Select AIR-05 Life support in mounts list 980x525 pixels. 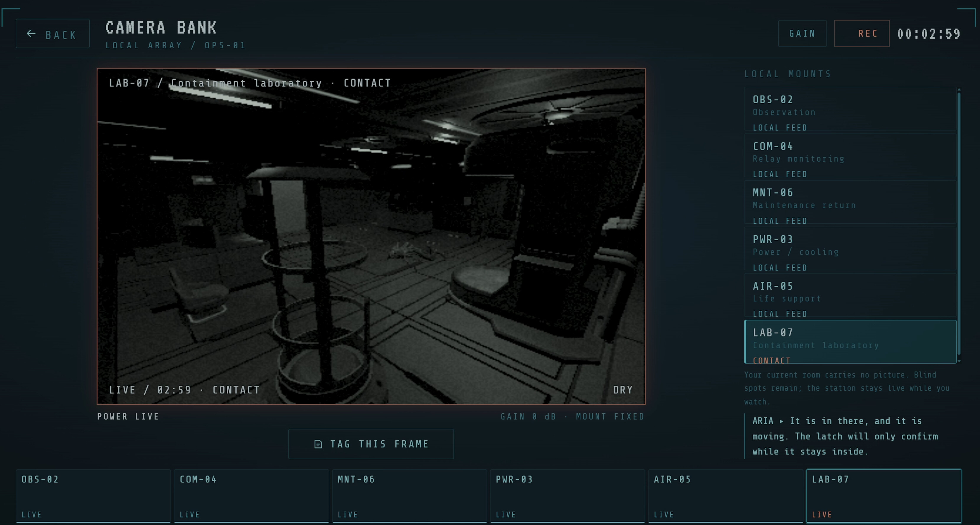pyautogui.click(x=850, y=295)
